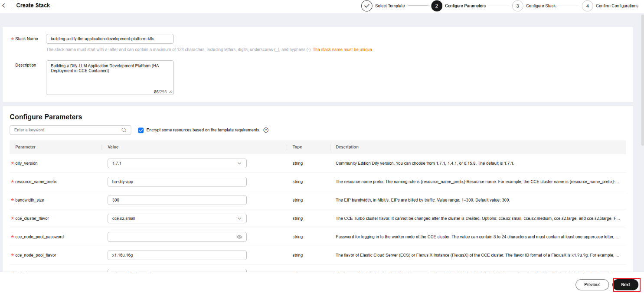644x293 pixels.
Task: Click the resource_name_prefix description text
Action: tap(477, 182)
